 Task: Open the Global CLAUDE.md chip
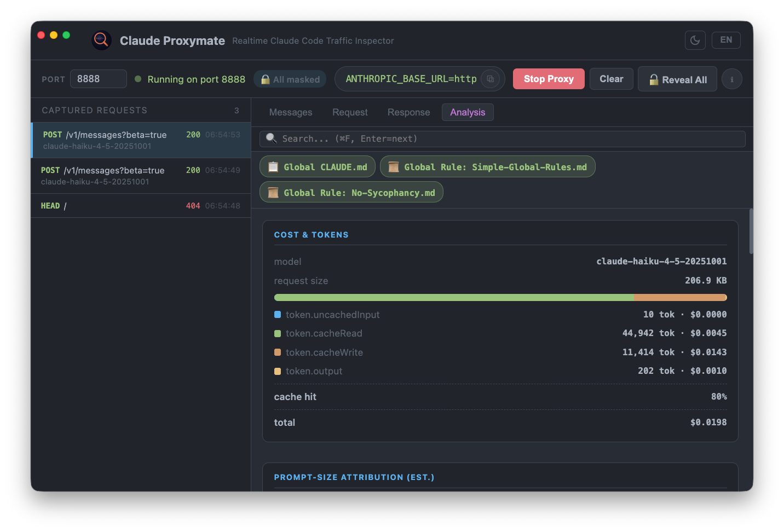318,167
